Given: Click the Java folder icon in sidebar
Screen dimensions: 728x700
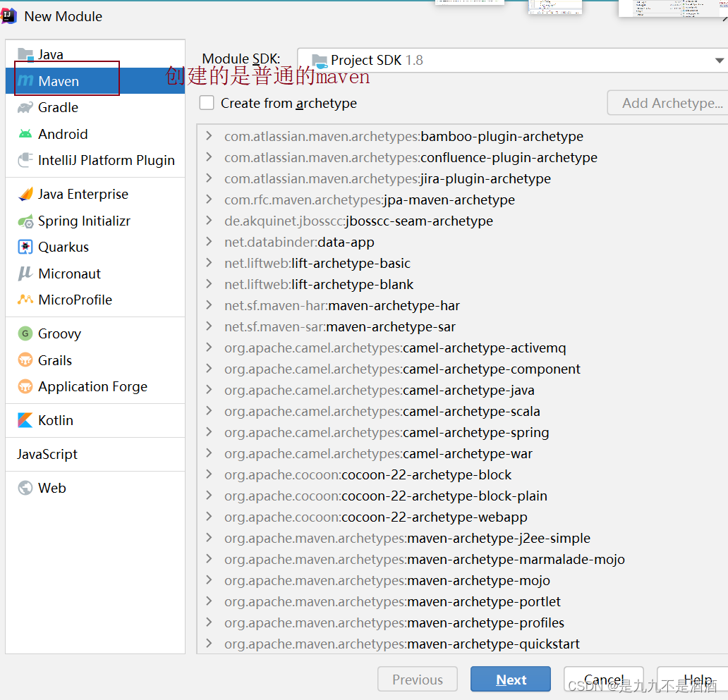Looking at the screenshot, I should [25, 55].
